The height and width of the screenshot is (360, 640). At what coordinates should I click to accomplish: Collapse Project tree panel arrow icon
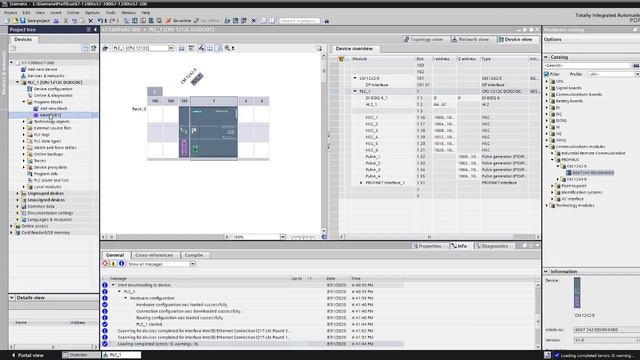96,29
